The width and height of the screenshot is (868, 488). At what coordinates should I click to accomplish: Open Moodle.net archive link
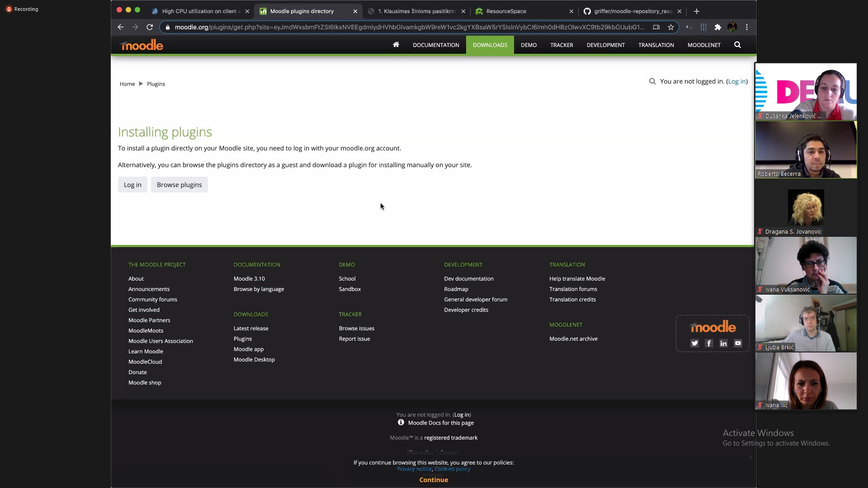pyautogui.click(x=574, y=339)
